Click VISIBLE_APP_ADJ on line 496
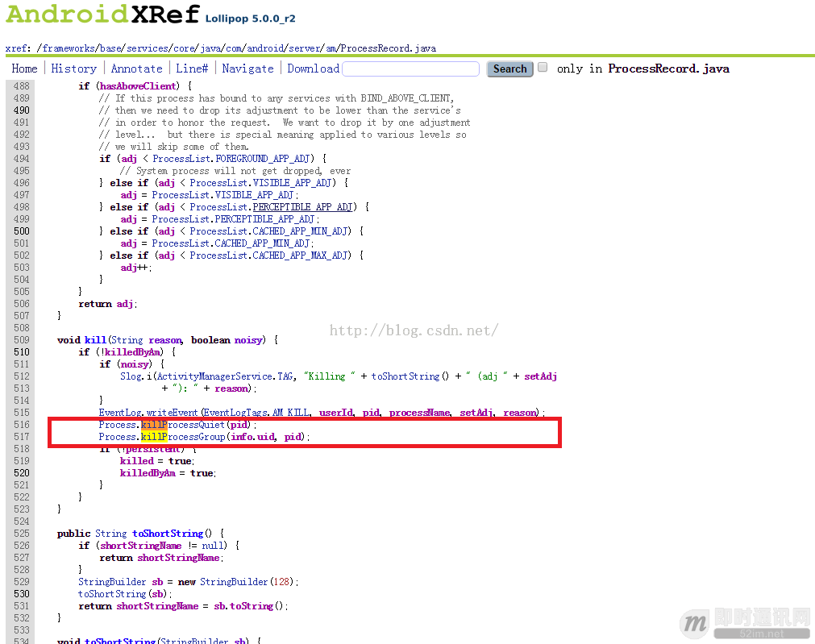The image size is (815, 644). click(x=292, y=183)
